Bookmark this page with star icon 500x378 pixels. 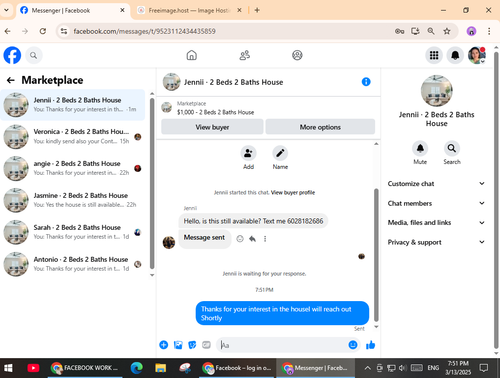[x=447, y=31]
